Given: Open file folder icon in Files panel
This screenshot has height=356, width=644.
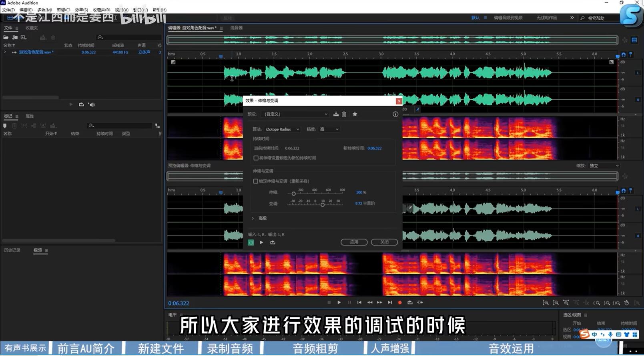Looking at the screenshot, I should pos(6,37).
